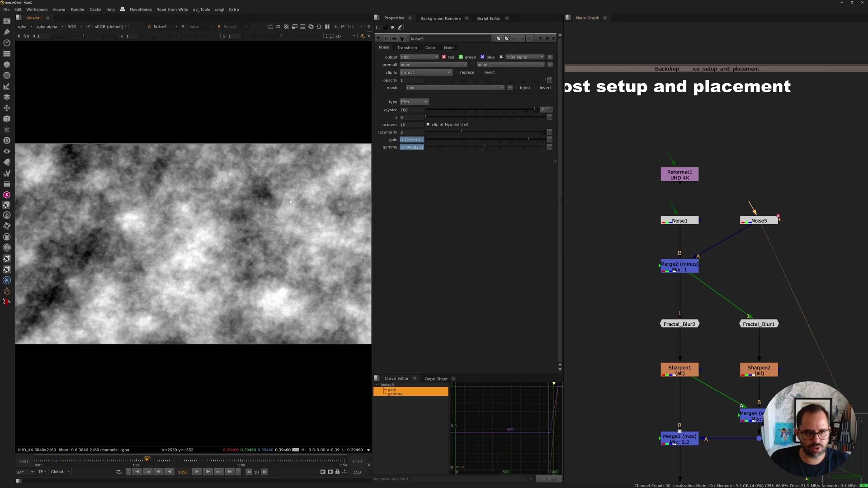This screenshot has height=488, width=868.
Task: Switch to the Transform tab
Action: 407,47
